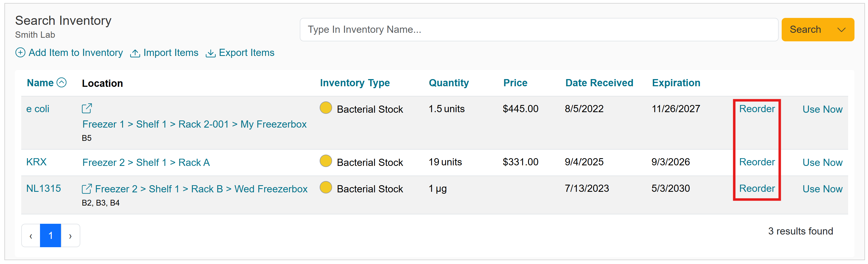868x264 pixels.
Task: Click Use Now for e coli
Action: 822,109
